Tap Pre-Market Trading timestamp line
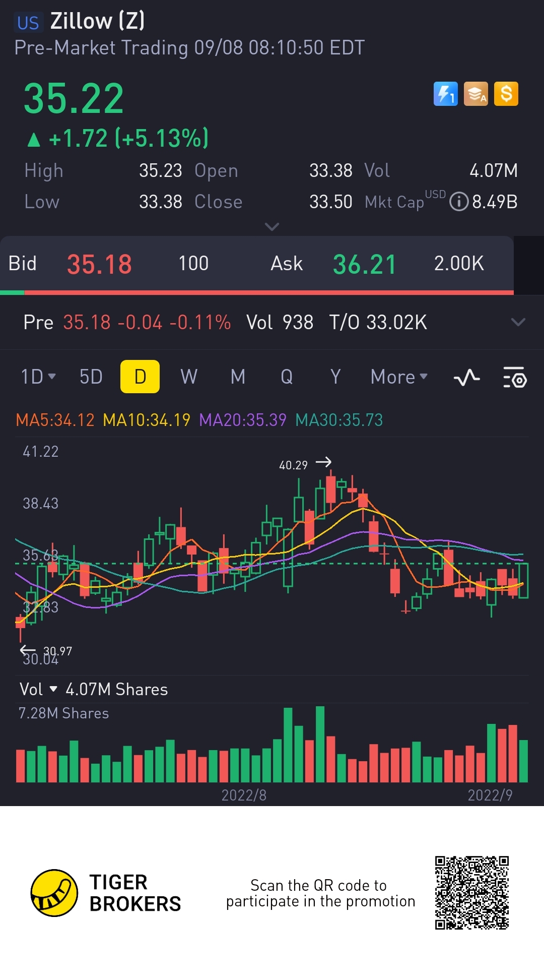Image resolution: width=544 pixels, height=980 pixels. [189, 48]
